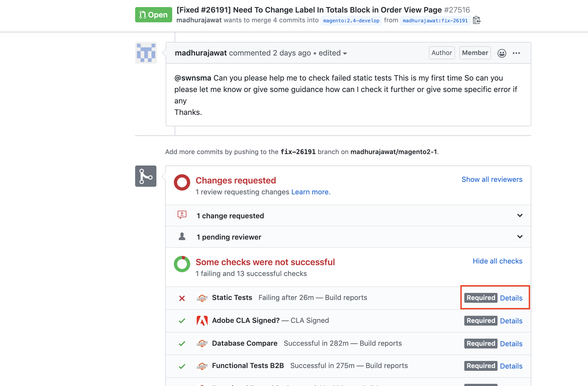Viewport: 588px width, 386px height.
Task: Click Show all reviewers link
Action: [x=492, y=179]
